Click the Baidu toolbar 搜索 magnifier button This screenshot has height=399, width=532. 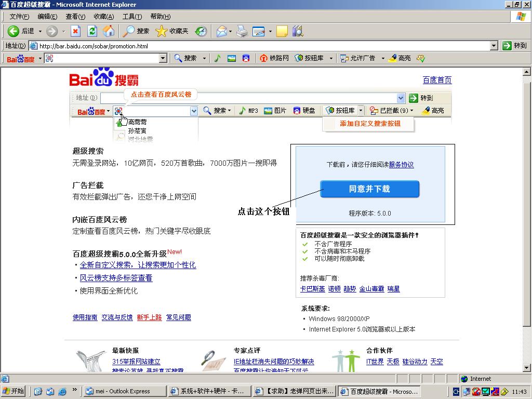tap(185, 58)
